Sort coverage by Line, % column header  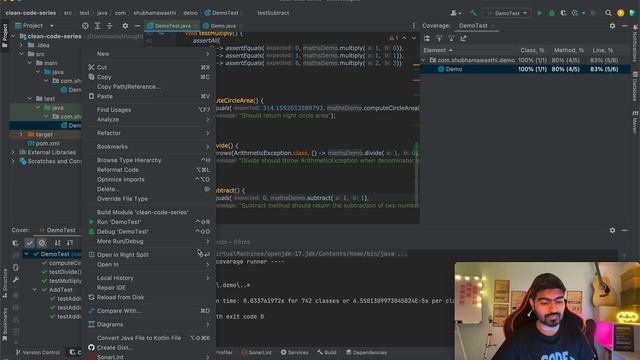coord(603,50)
